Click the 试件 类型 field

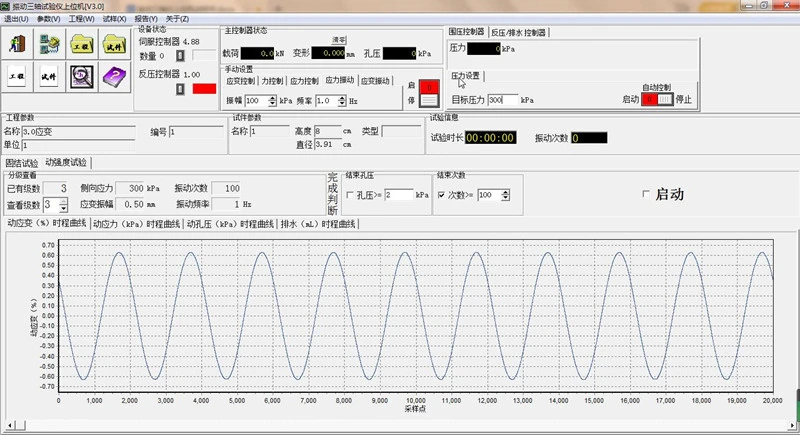(x=402, y=131)
